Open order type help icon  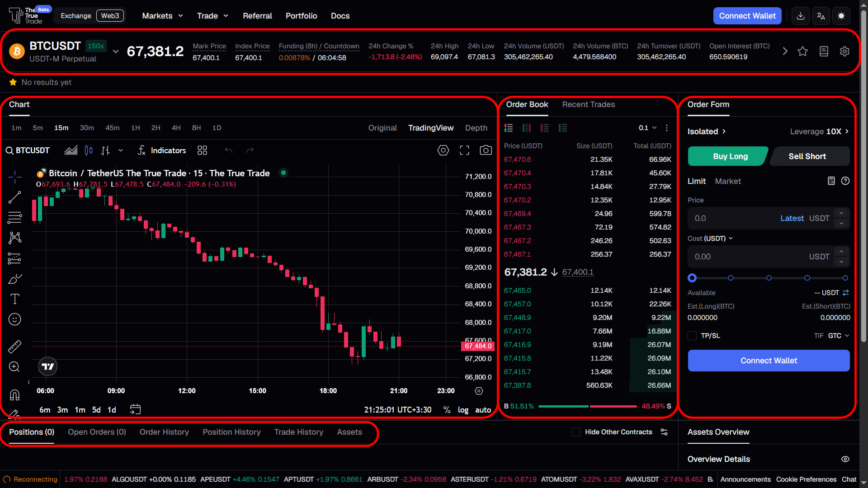[845, 181]
